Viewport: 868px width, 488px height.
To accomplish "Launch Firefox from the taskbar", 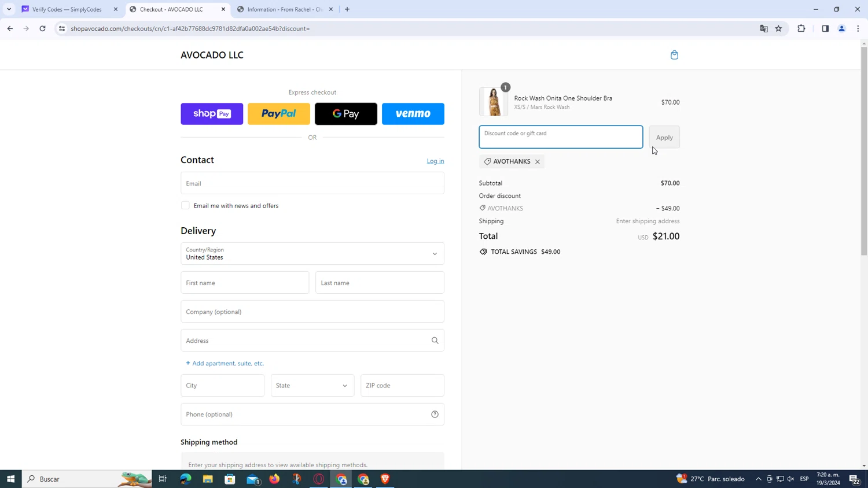I will 274,479.
